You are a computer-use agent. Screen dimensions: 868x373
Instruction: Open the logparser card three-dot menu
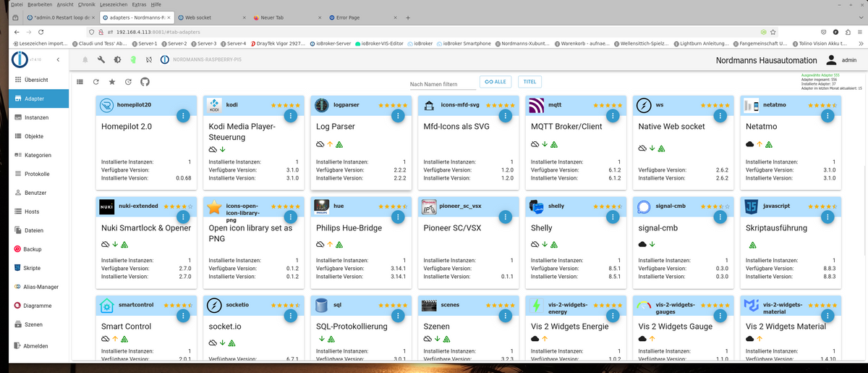click(397, 114)
